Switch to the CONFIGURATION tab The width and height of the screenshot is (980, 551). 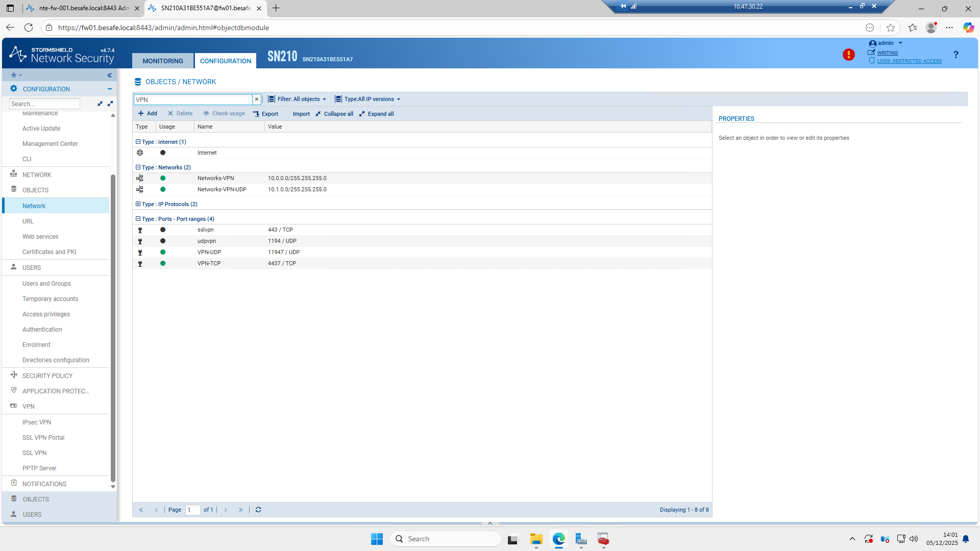pyautogui.click(x=226, y=61)
